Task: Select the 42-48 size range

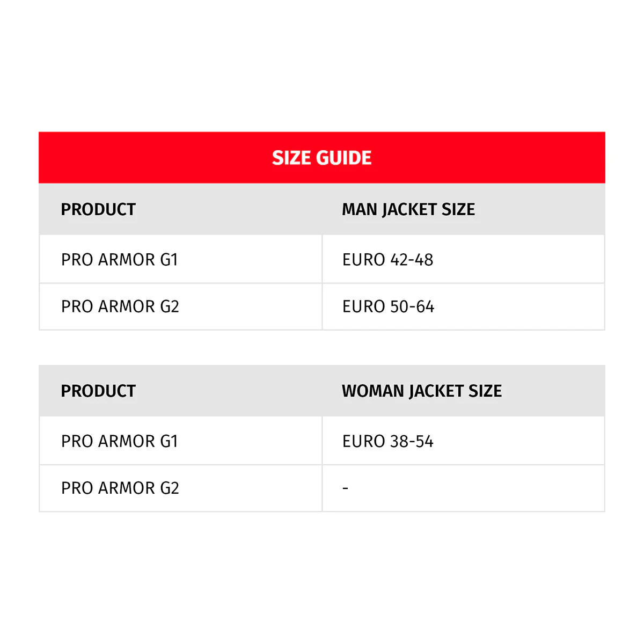Action: point(412,260)
